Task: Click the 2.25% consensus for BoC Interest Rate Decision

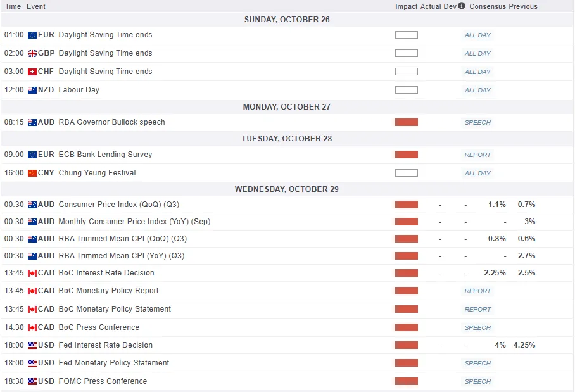Action: tap(495, 273)
